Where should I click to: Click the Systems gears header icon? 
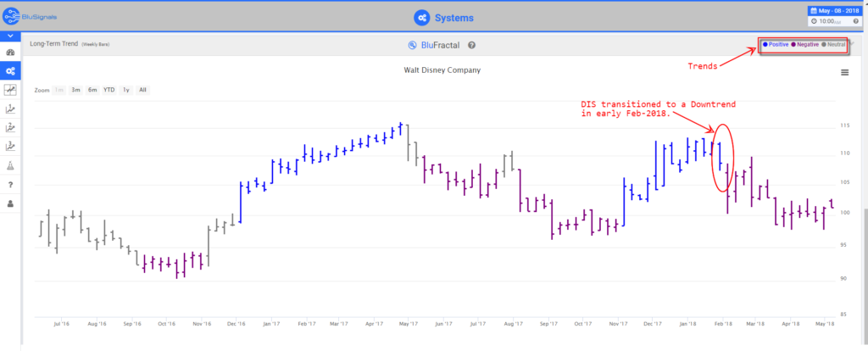[x=422, y=18]
